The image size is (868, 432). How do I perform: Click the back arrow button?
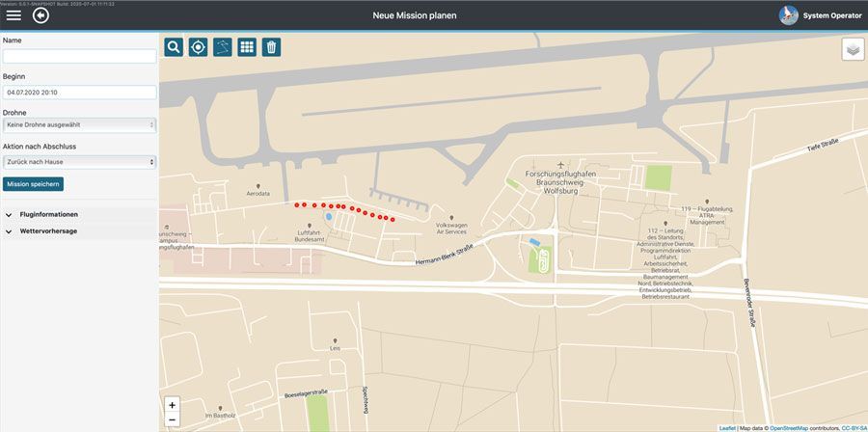click(x=41, y=16)
